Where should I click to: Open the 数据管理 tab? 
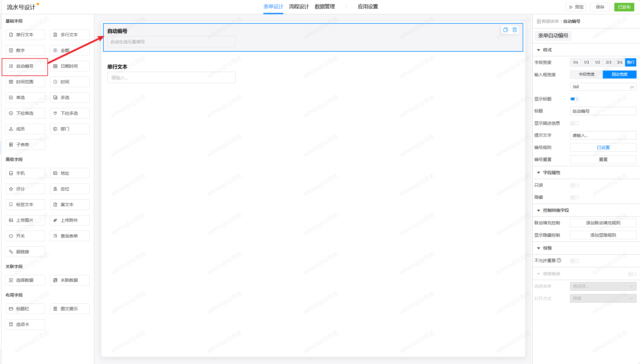coord(325,7)
